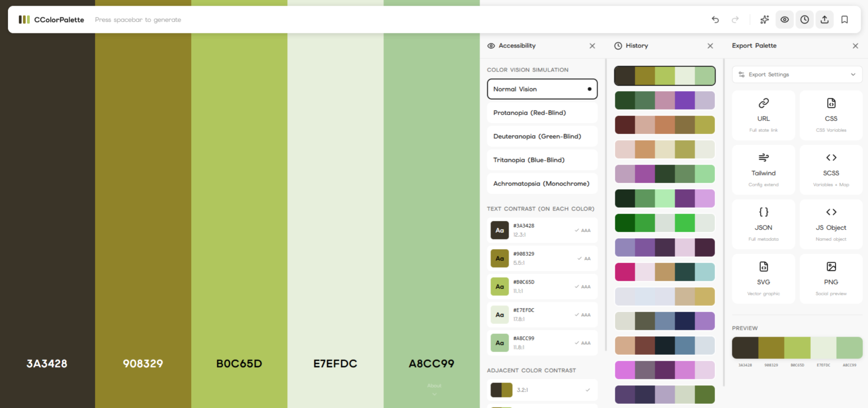Image resolution: width=868 pixels, height=408 pixels.
Task: Export as JS Object named object
Action: 831,224
